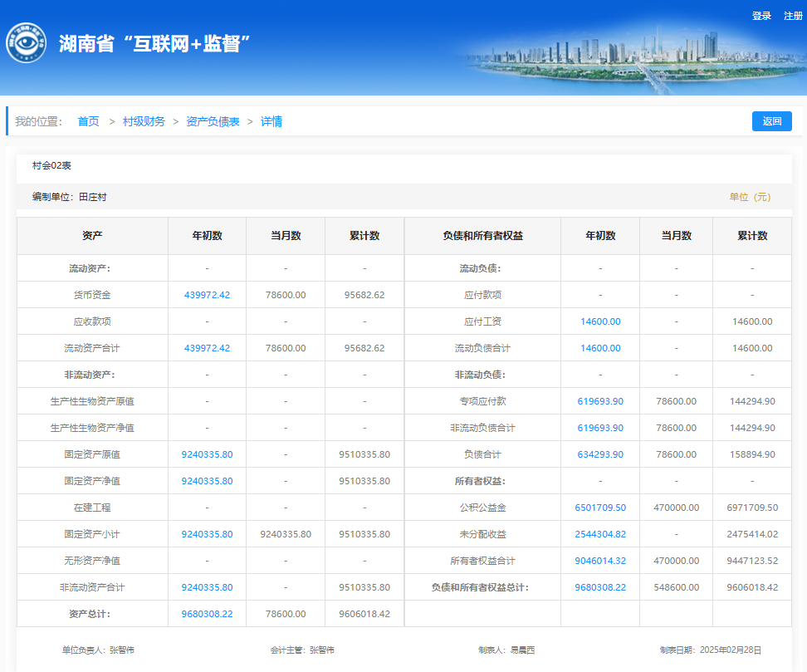
Task: Click the eye logo icon in header
Action: 26,43
